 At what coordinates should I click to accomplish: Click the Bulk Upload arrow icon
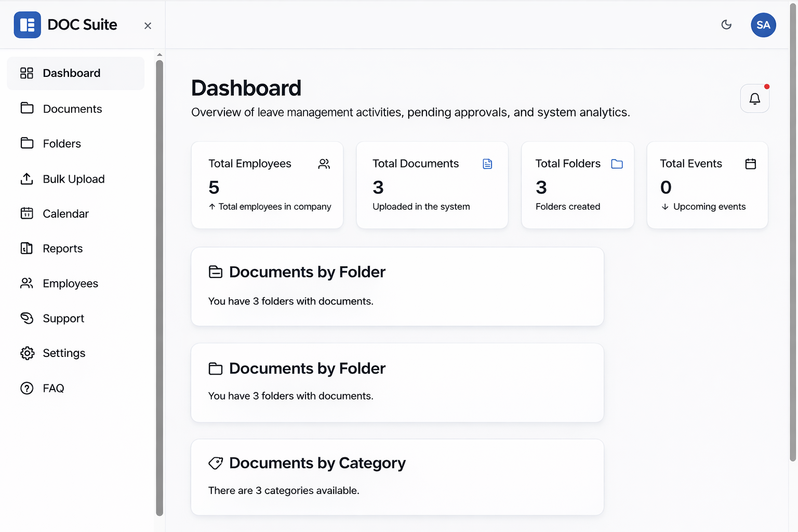(x=27, y=179)
